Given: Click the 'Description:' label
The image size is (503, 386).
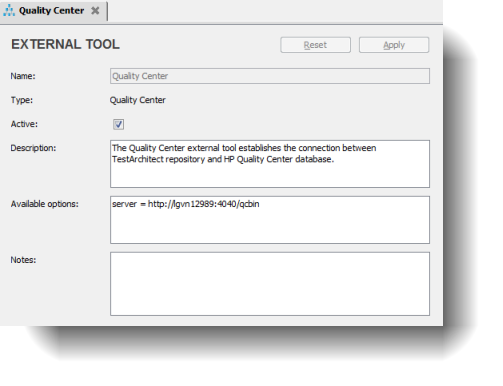Looking at the screenshot, I should [x=33, y=148].
